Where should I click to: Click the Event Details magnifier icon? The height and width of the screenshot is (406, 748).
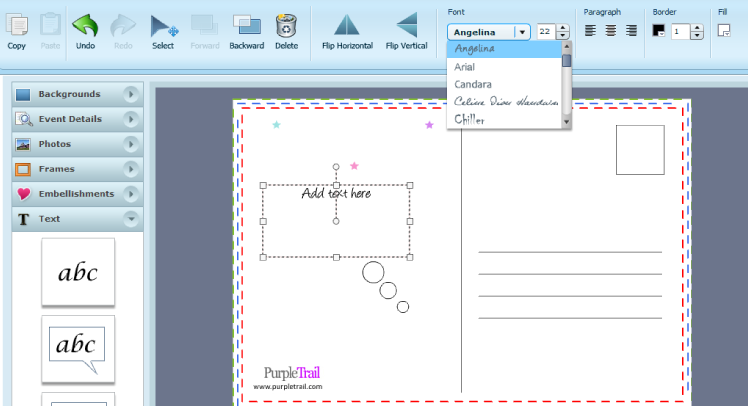coord(23,119)
